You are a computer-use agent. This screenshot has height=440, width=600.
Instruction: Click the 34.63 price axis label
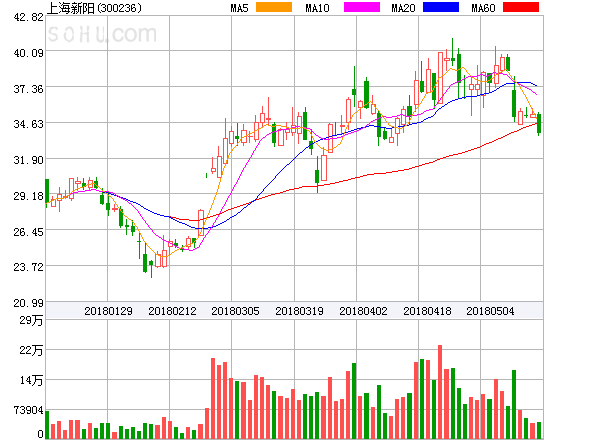(29, 124)
